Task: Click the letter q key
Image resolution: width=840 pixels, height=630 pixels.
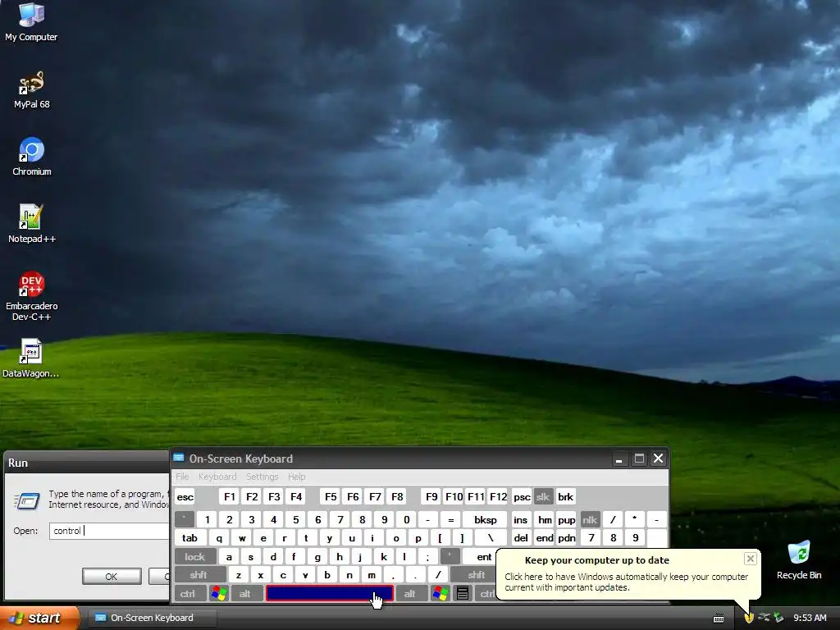Action: coord(218,538)
